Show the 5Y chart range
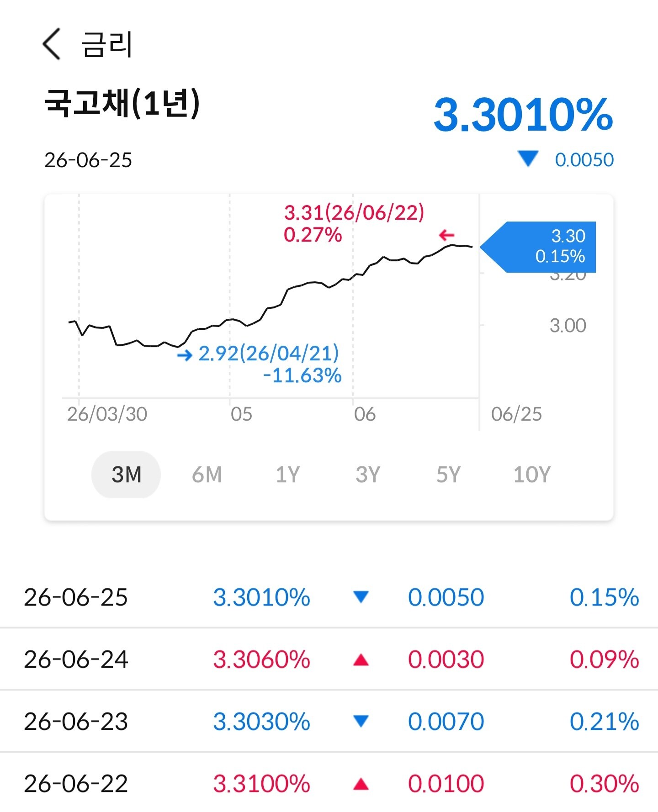This screenshot has height=812, width=658. (448, 475)
